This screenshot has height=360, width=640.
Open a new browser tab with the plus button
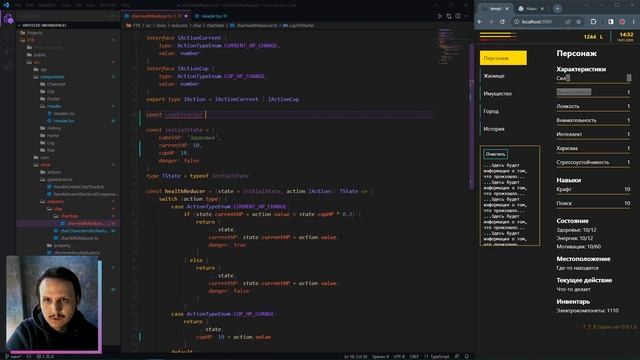(x=557, y=8)
